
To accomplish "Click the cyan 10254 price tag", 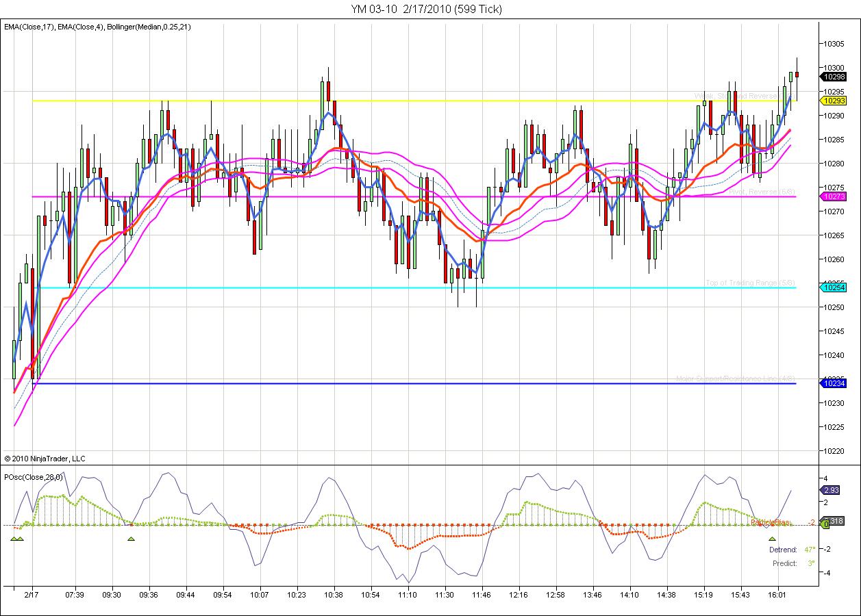I will click(x=834, y=287).
